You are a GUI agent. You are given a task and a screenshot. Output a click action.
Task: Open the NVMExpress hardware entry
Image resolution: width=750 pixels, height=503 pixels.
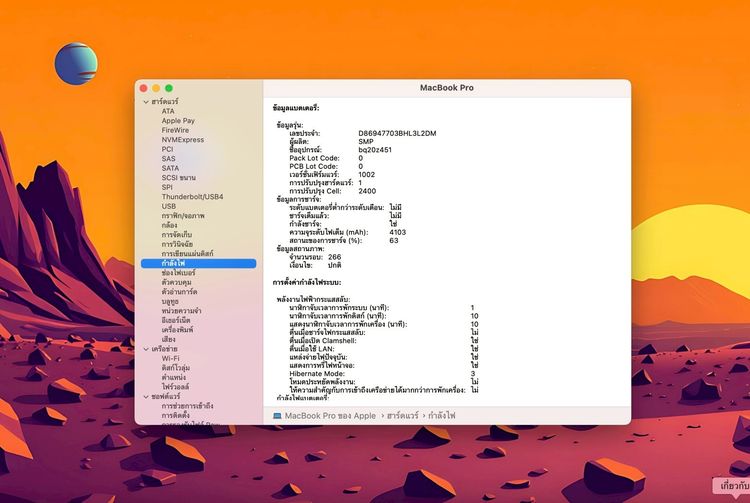182,140
